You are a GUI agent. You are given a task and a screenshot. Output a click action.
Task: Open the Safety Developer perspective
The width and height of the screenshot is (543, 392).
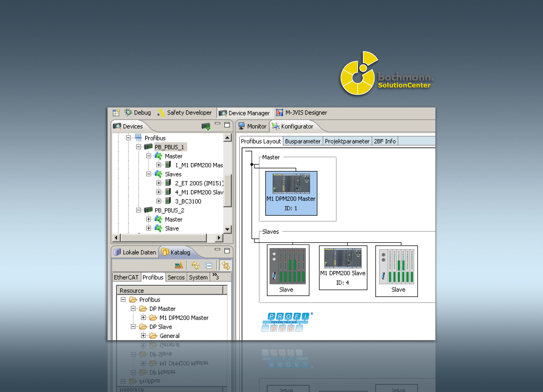(x=185, y=113)
